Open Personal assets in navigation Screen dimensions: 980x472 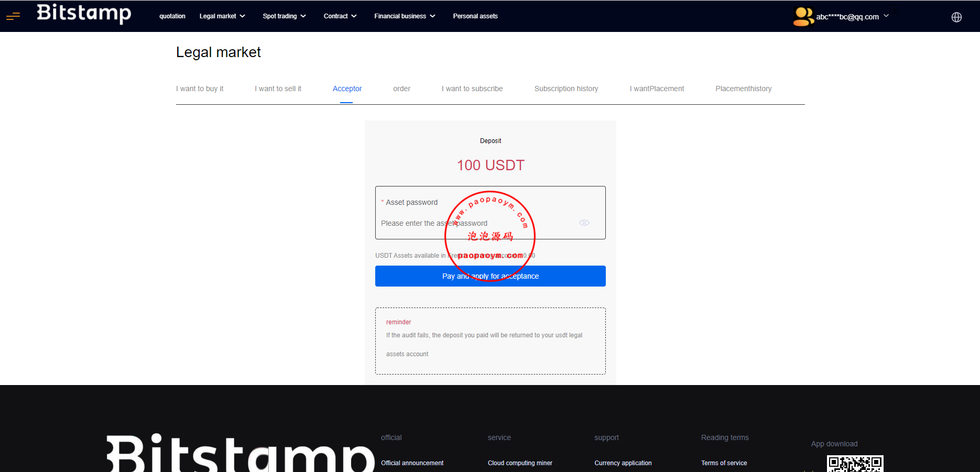[475, 16]
